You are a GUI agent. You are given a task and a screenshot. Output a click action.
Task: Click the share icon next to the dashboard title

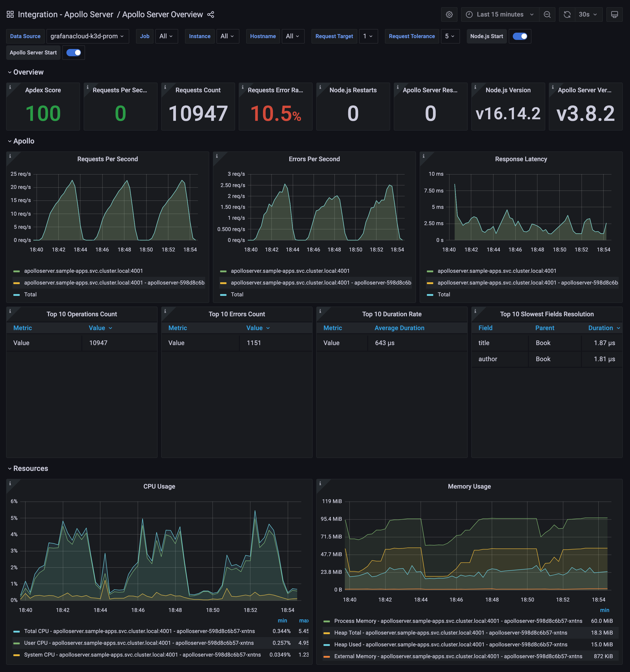211,15
